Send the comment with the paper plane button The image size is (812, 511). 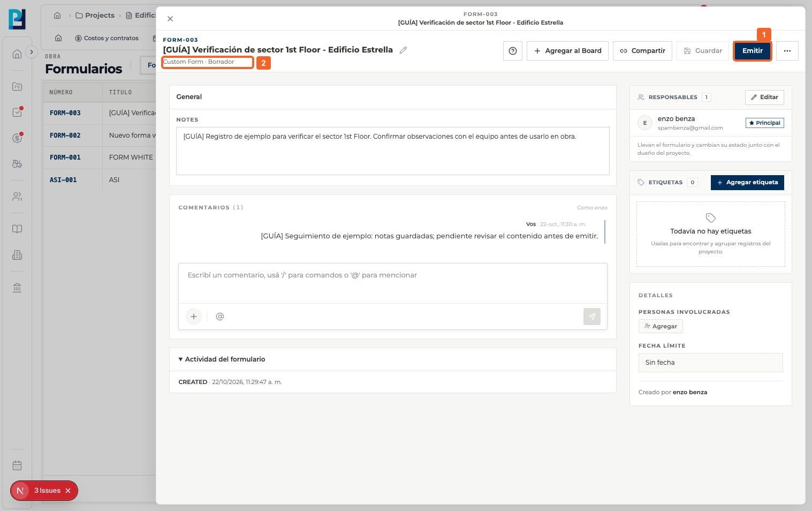(x=591, y=317)
